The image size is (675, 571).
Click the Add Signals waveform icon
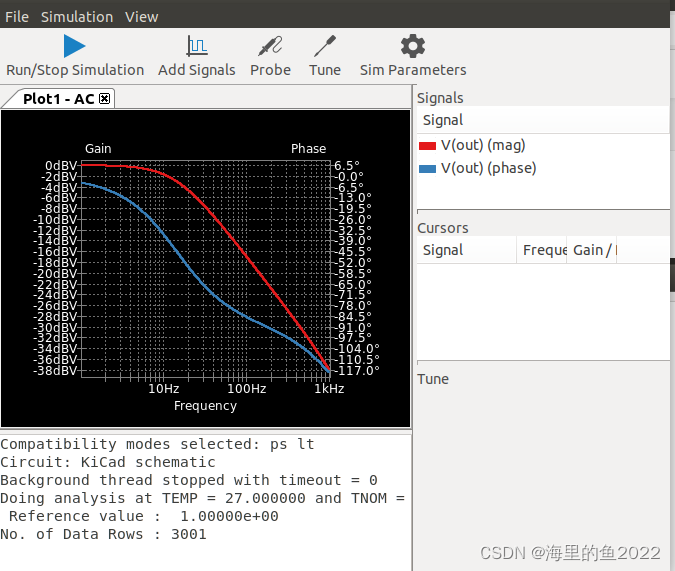(x=197, y=46)
